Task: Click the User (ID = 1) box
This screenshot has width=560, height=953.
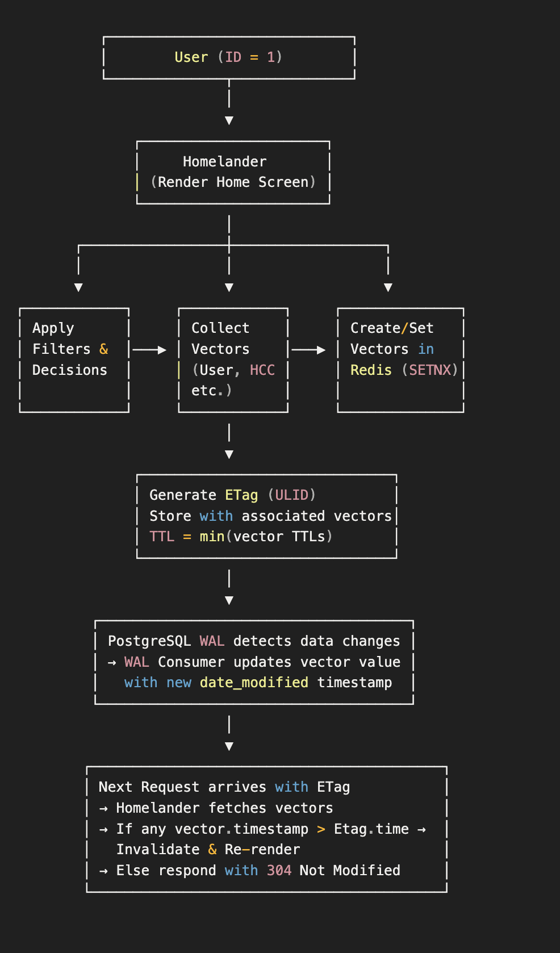Action: pyautogui.click(x=228, y=57)
